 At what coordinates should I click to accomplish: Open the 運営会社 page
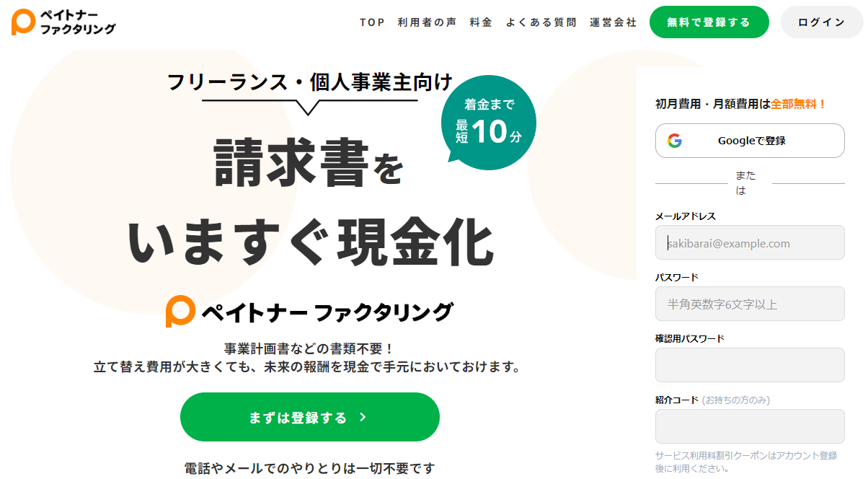click(612, 22)
